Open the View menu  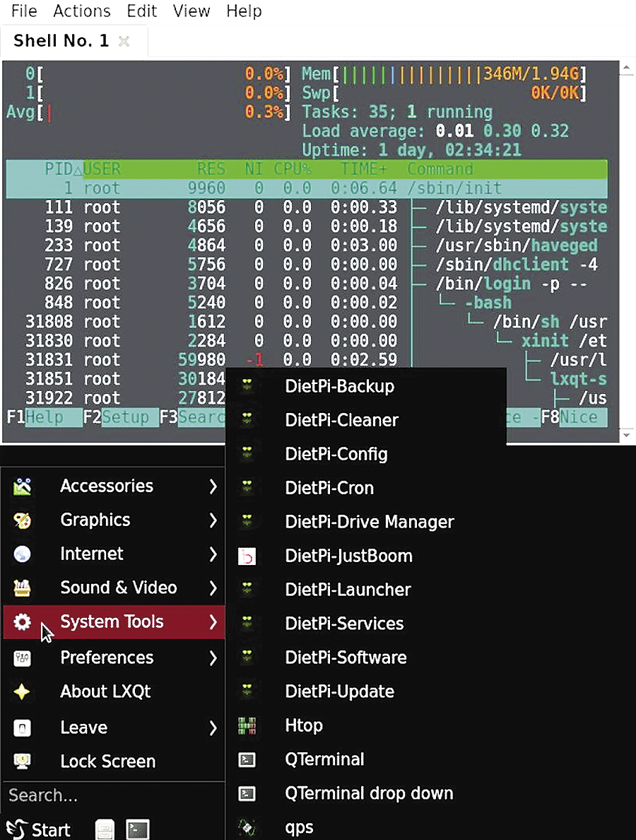tap(192, 11)
